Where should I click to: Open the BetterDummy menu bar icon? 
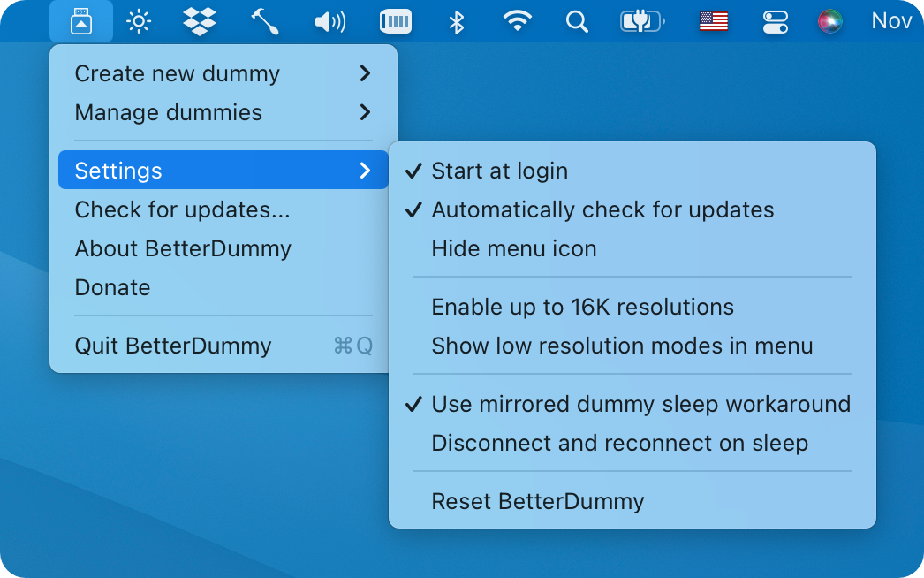pos(81,21)
